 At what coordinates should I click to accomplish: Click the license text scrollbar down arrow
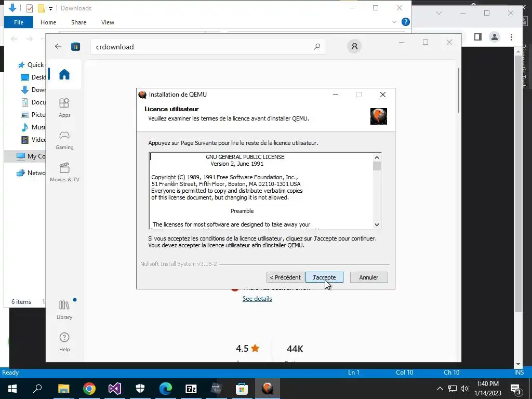(377, 224)
